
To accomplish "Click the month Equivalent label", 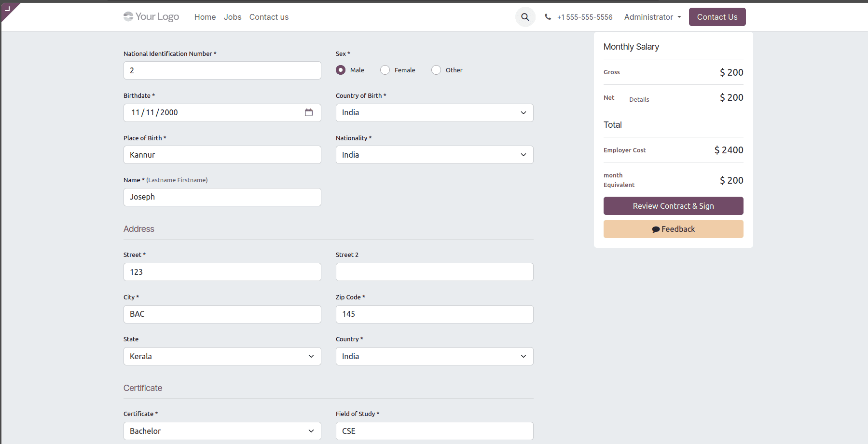I will tap(619, 180).
